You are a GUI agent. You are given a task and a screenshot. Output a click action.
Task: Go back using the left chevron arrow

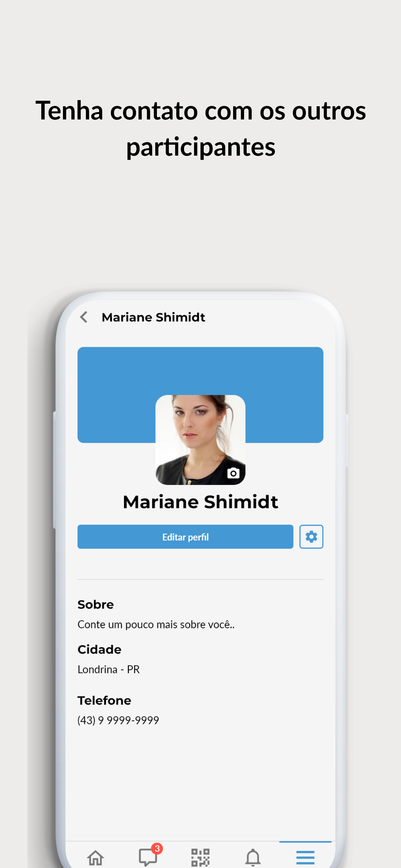[84, 317]
